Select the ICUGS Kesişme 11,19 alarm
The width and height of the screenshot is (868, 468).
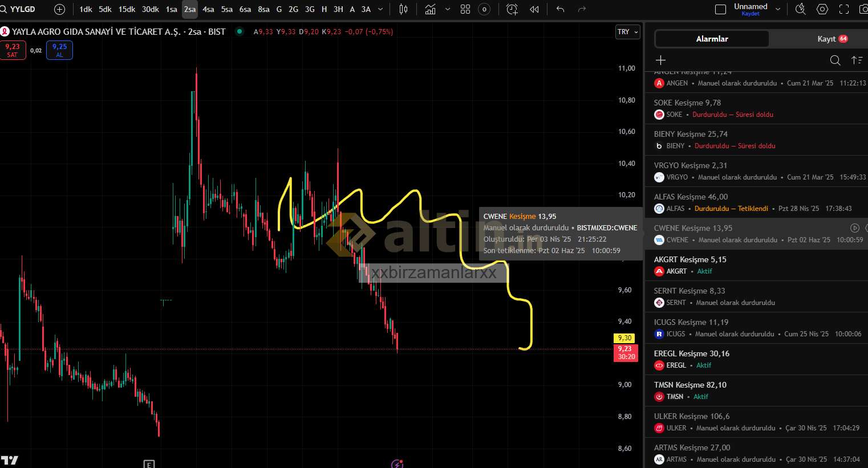[756, 328]
